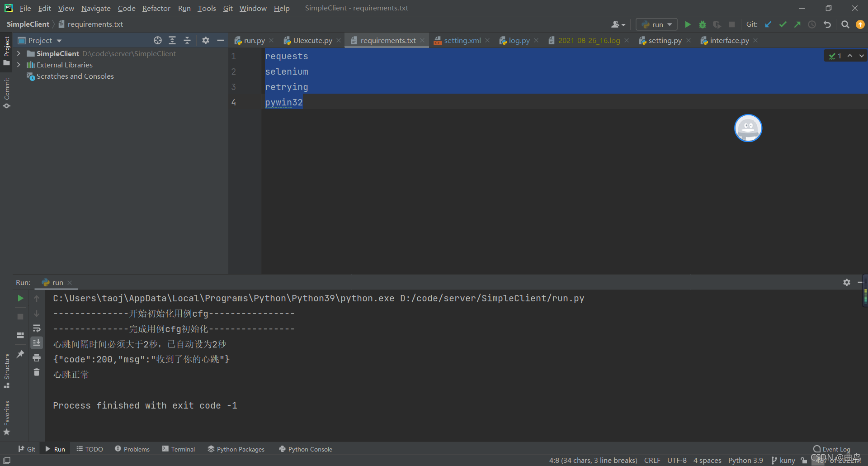Hide the Project tool window
Image resolution: width=868 pixels, height=466 pixels.
tap(221, 40)
